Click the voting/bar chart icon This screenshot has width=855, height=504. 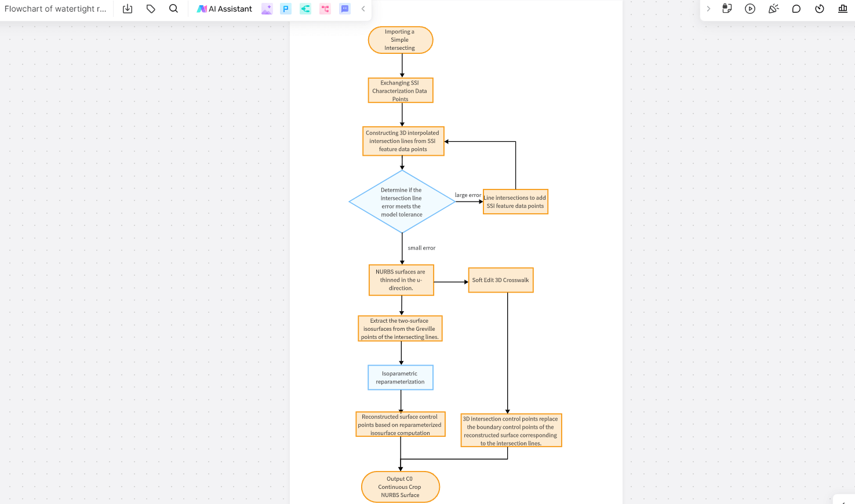[x=843, y=9]
